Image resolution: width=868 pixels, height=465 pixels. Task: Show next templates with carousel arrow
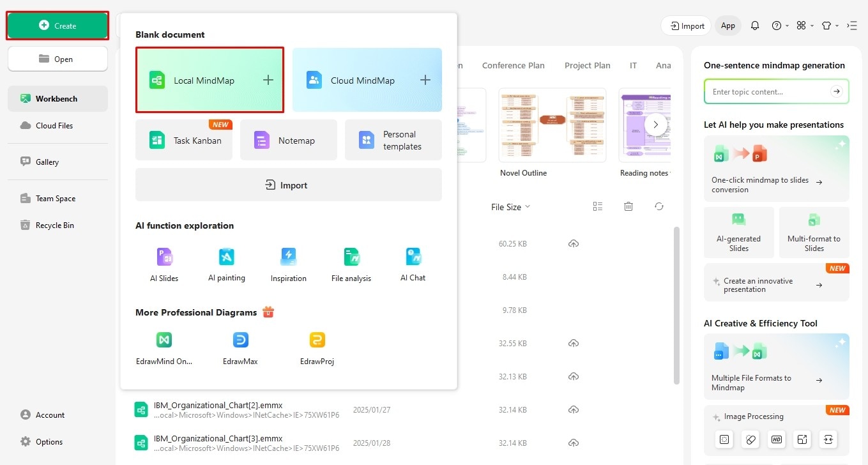click(655, 125)
